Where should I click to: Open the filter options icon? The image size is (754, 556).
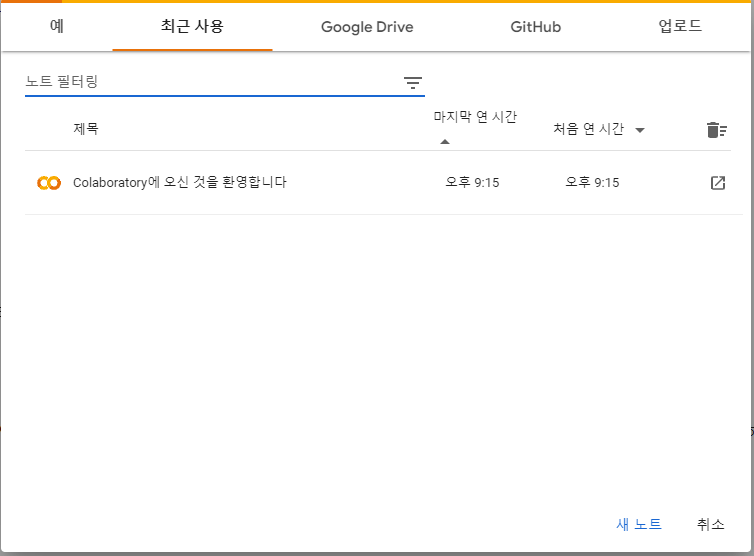pyautogui.click(x=413, y=83)
